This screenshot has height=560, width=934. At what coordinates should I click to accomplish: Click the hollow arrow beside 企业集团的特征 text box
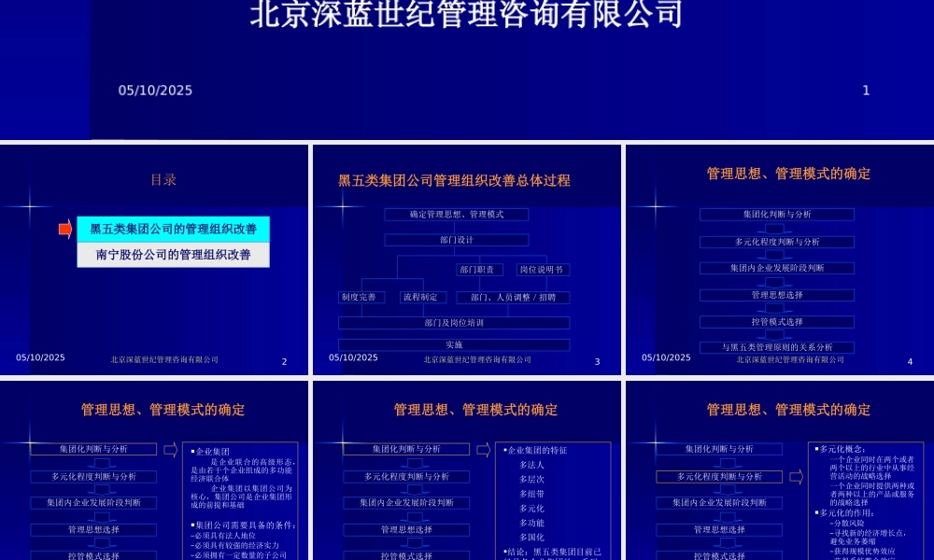coord(484,450)
